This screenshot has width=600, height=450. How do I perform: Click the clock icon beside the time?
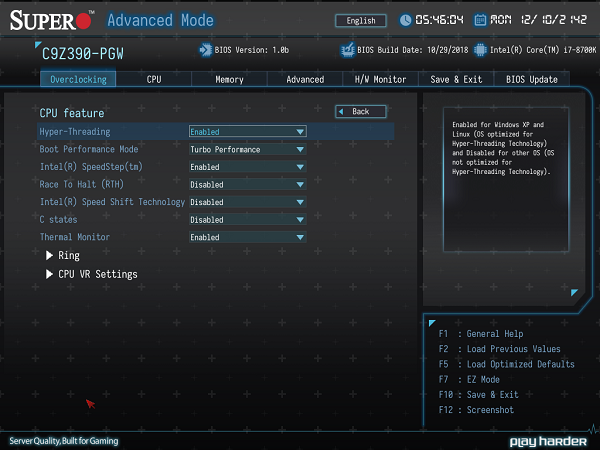pyautogui.click(x=405, y=20)
